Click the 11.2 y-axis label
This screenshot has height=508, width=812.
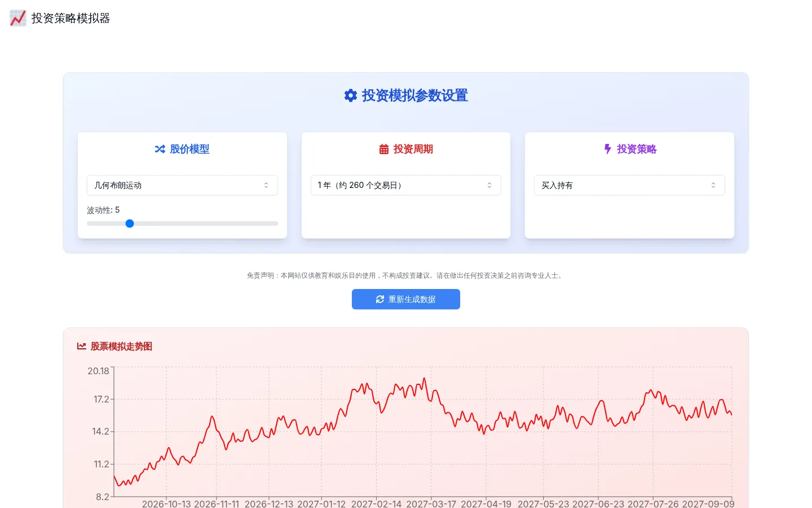[x=101, y=464]
